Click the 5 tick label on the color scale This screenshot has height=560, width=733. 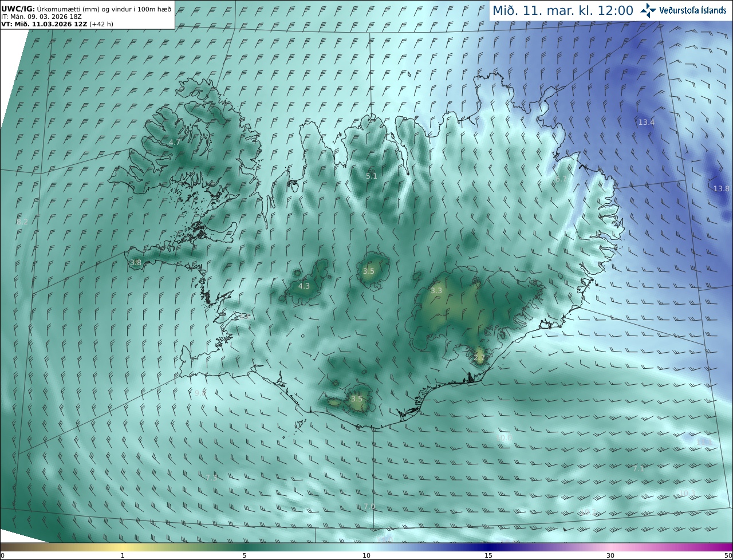245,555
